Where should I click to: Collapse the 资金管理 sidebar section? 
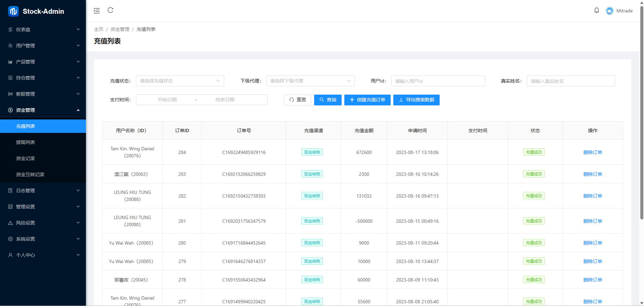(x=43, y=110)
